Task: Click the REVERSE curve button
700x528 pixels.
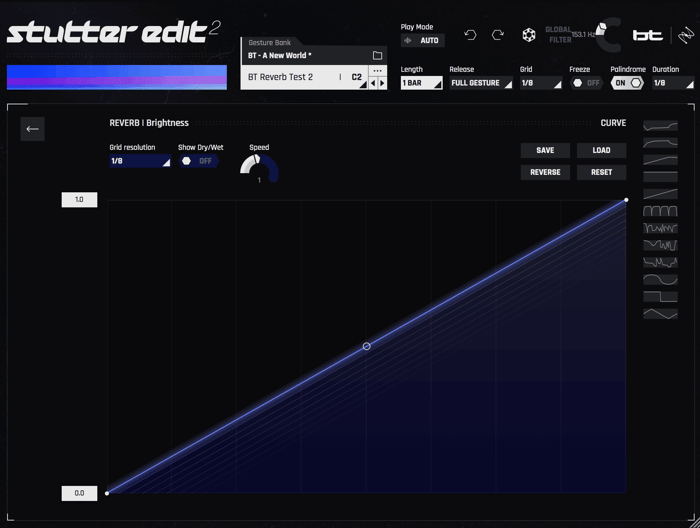Action: 545,172
